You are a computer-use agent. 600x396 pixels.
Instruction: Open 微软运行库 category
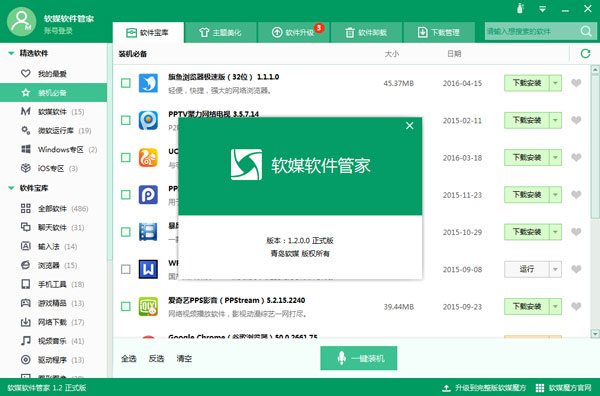[53, 130]
